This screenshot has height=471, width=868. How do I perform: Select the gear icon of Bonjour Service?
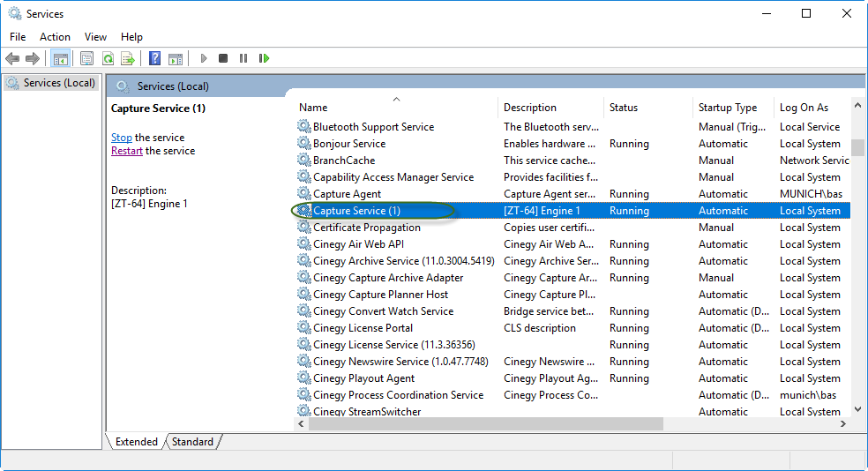304,144
